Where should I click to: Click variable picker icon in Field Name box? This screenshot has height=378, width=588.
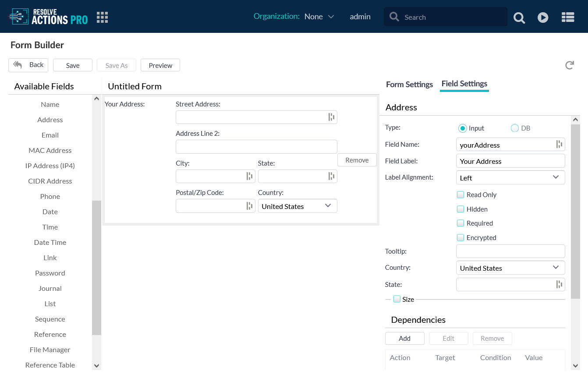click(x=559, y=145)
